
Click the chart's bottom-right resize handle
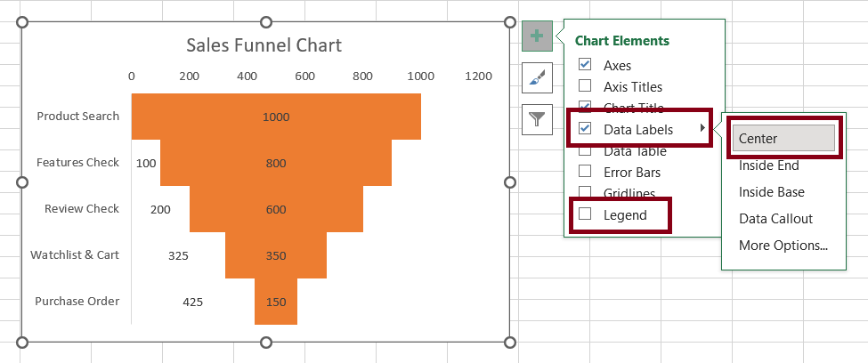coord(510,343)
